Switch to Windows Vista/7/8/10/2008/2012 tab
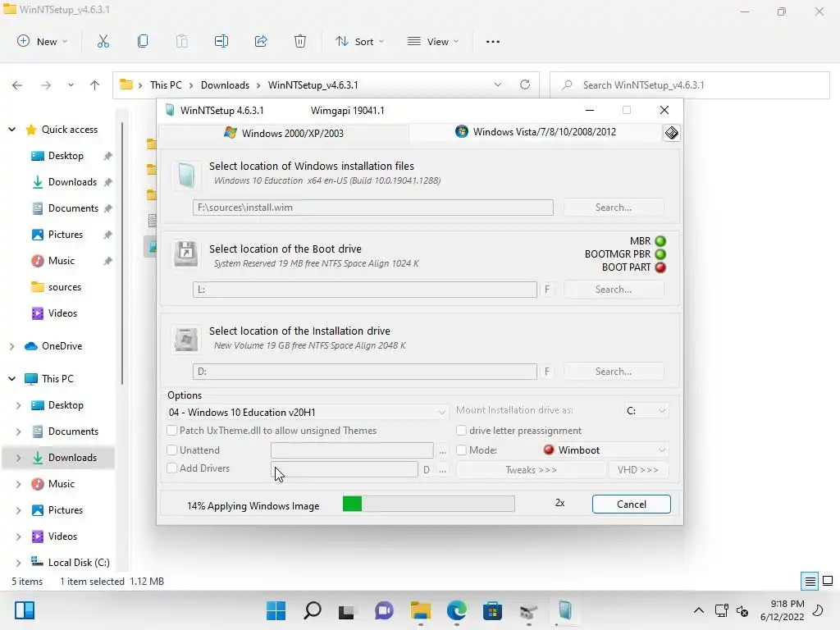The image size is (840, 630). 536,132
